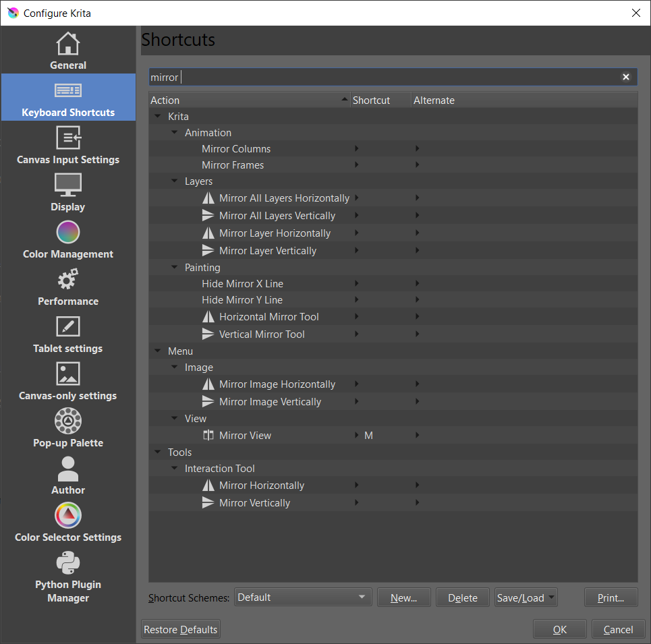Open Color Management settings

[68, 239]
